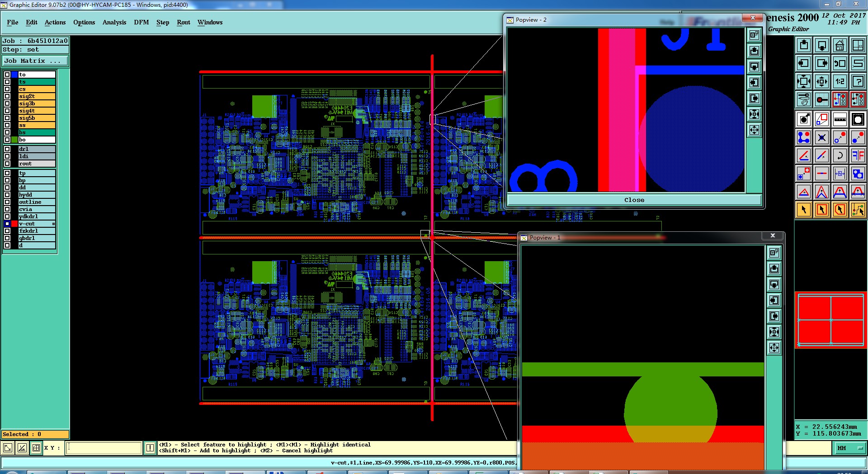Expand the small grid marker on v-cut row
Screen dimensions: 868x474
point(53,224)
